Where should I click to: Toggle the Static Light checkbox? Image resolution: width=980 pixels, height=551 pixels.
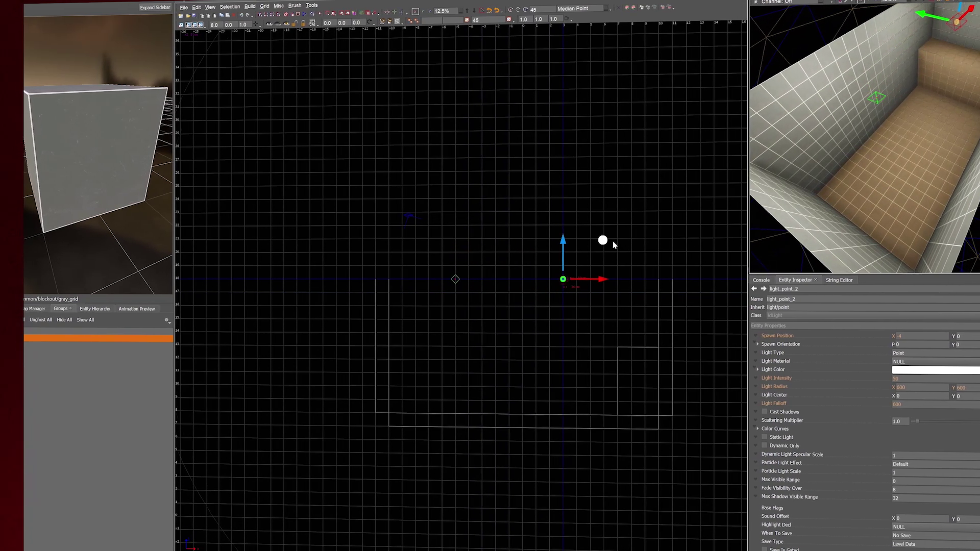pyautogui.click(x=765, y=437)
